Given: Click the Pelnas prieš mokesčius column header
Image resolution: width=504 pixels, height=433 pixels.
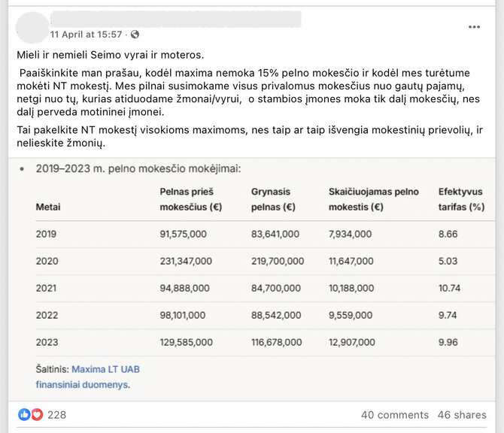Looking at the screenshot, I should [x=191, y=199].
